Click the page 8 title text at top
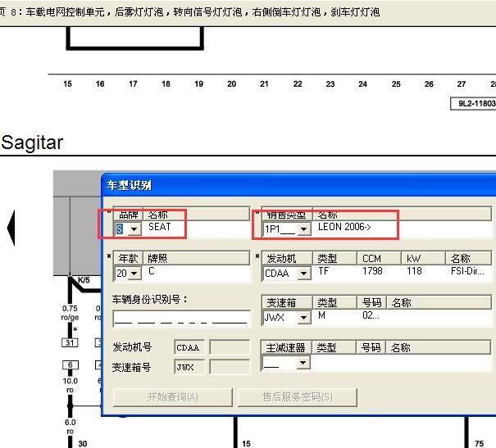496x448 pixels. (x=190, y=12)
